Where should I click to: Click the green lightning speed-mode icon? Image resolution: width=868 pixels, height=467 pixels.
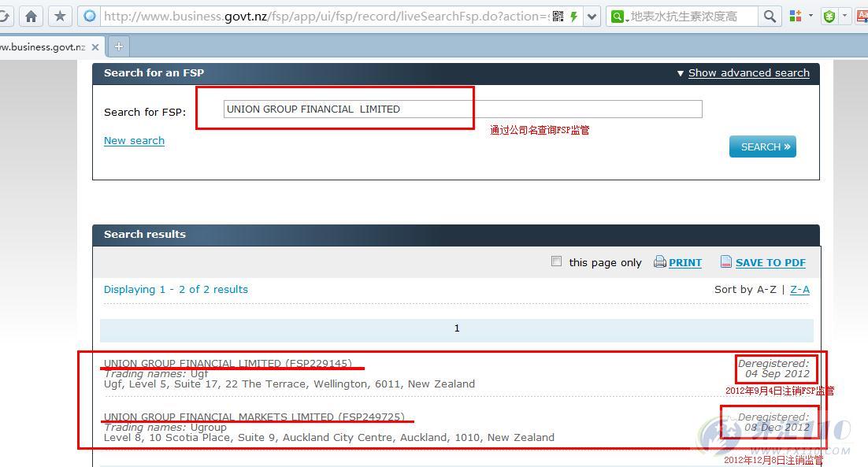[x=574, y=17]
